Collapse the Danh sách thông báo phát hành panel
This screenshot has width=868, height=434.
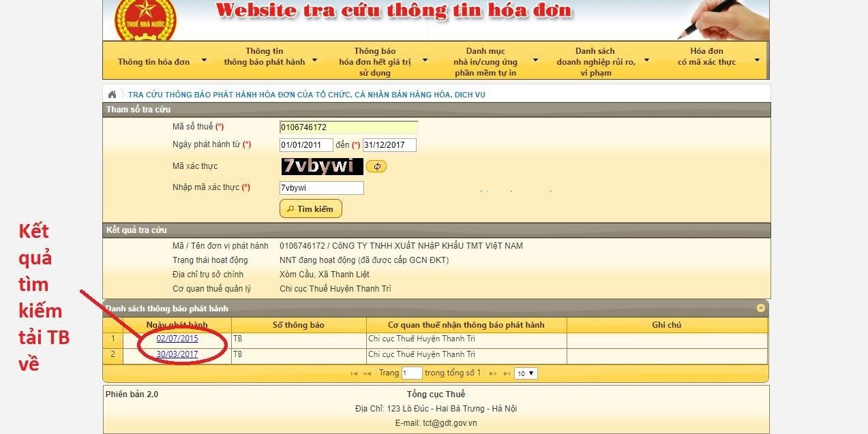pos(760,308)
